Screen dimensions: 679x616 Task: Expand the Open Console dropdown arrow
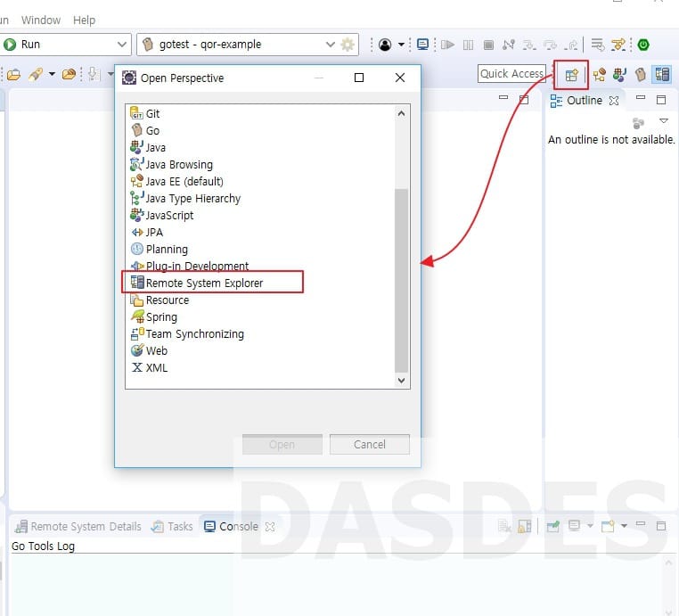tap(624, 526)
